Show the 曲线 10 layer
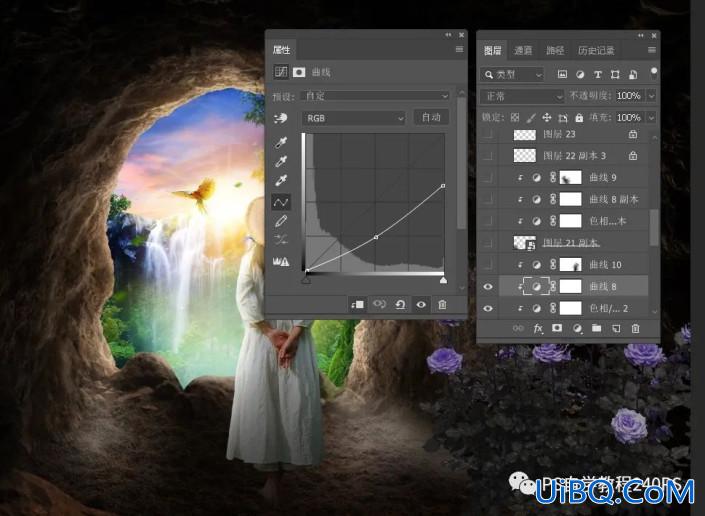705x516 pixels. (488, 265)
